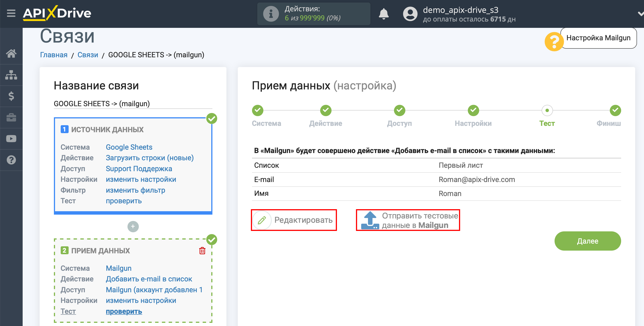The width and height of the screenshot is (644, 326).
Task: Click the Редактировать button
Action: pyautogui.click(x=294, y=220)
